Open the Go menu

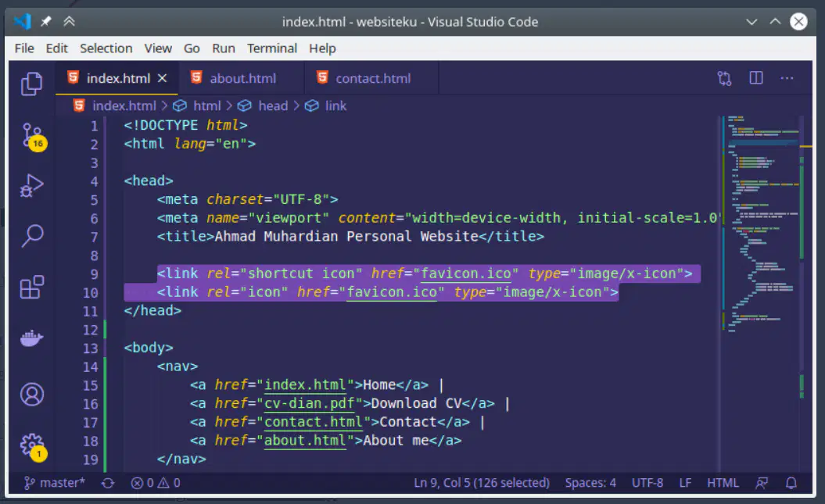[x=192, y=48]
